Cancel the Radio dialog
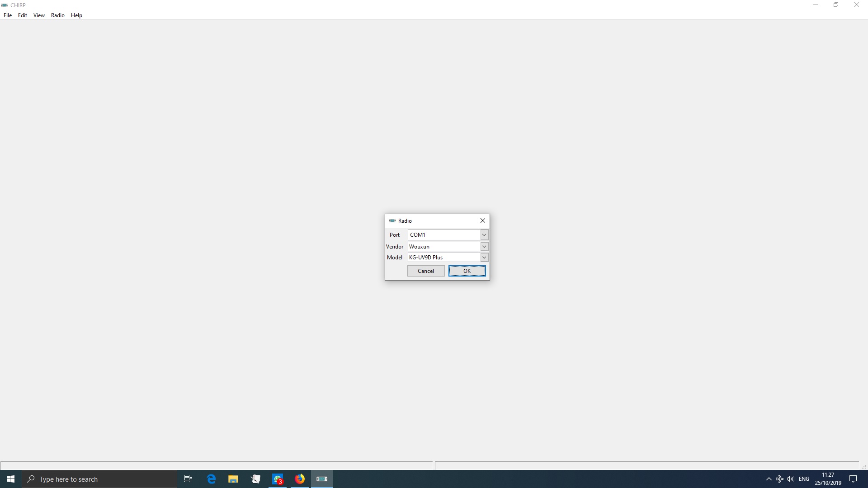 coord(426,271)
